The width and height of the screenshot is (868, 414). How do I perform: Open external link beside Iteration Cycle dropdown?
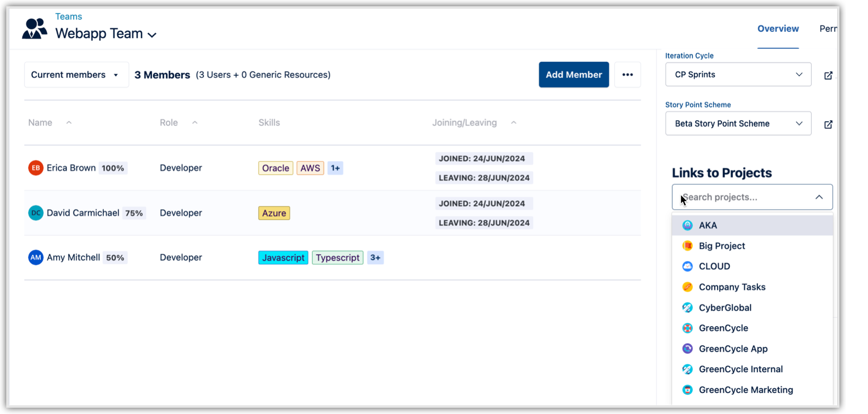pyautogui.click(x=828, y=75)
